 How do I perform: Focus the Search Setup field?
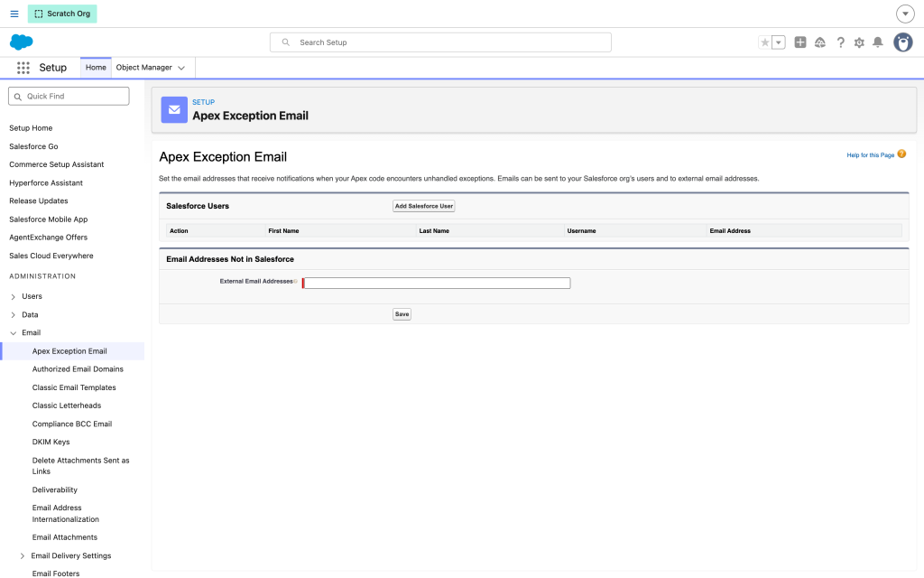point(440,42)
